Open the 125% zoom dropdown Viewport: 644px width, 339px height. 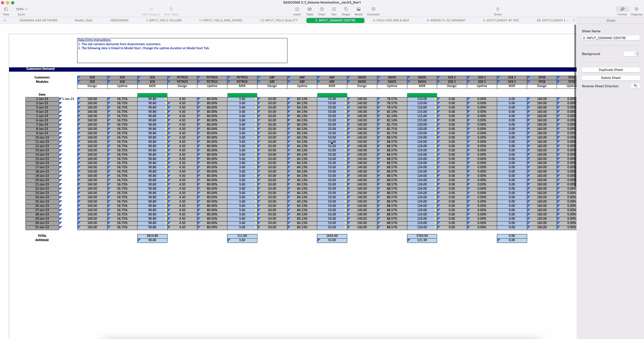click(21, 9)
